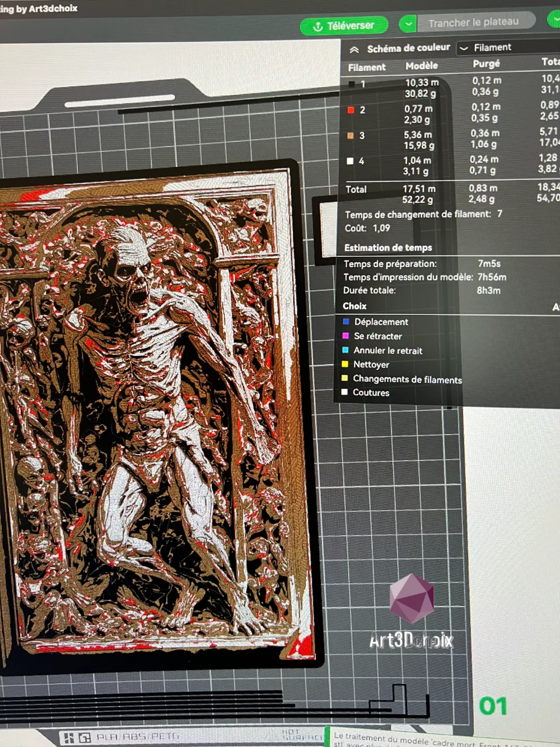
Task: Click the model processing notification message
Action: (442, 739)
